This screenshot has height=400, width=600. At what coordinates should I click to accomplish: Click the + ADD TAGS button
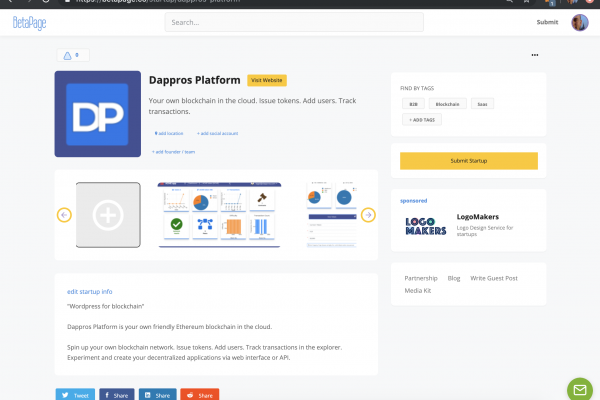click(x=422, y=119)
